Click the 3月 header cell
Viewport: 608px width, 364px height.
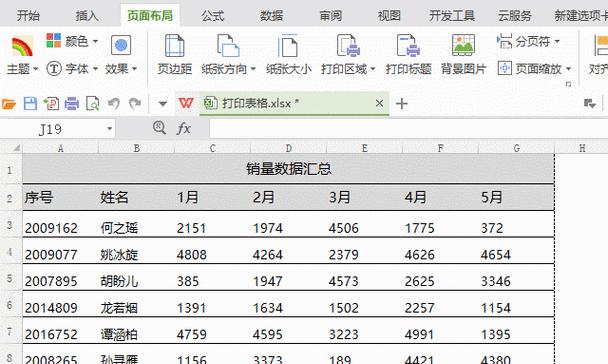364,198
